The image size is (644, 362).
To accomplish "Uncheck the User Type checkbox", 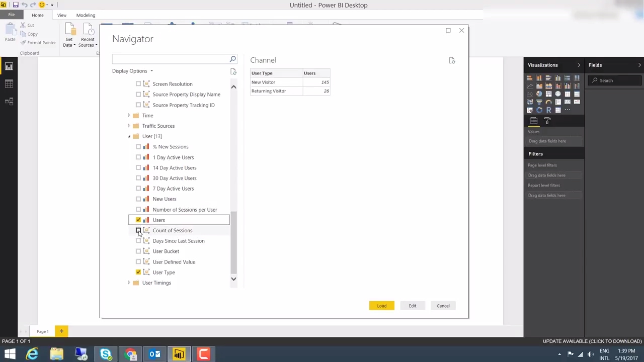I will coord(138,272).
